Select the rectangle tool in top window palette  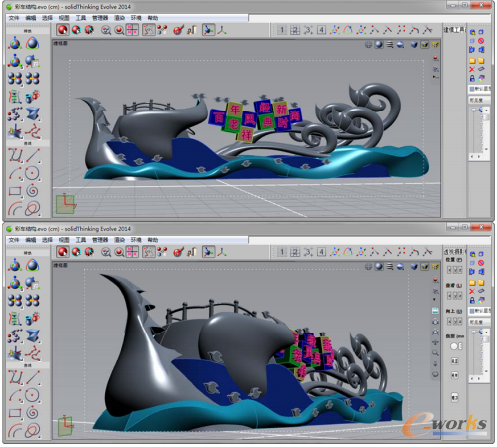click(15, 191)
